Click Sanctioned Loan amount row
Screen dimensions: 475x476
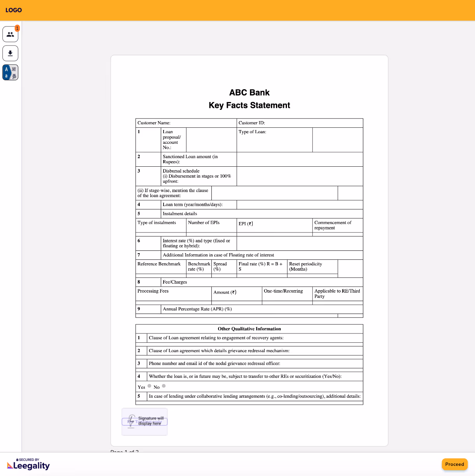249,159
